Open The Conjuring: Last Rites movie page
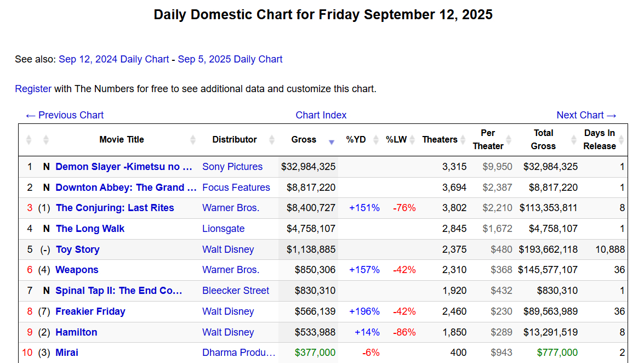 pyautogui.click(x=115, y=208)
